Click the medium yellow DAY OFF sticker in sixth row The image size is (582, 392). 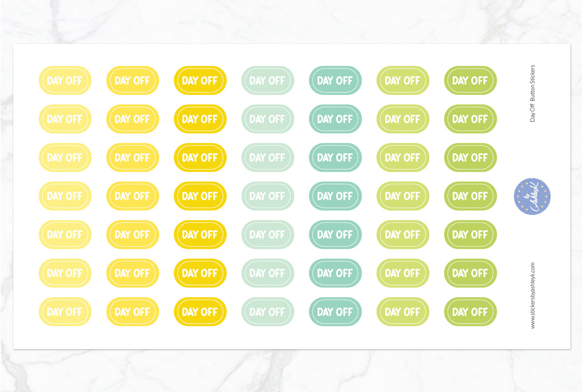point(133,273)
